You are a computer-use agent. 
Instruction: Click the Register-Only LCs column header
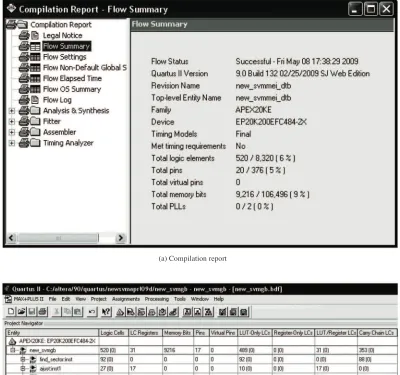(x=293, y=333)
